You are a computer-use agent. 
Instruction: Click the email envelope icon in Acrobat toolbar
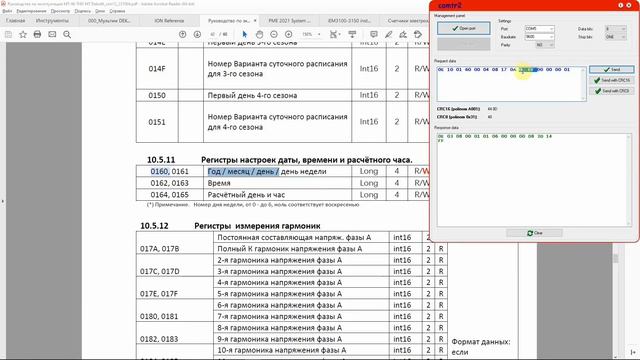52,34
